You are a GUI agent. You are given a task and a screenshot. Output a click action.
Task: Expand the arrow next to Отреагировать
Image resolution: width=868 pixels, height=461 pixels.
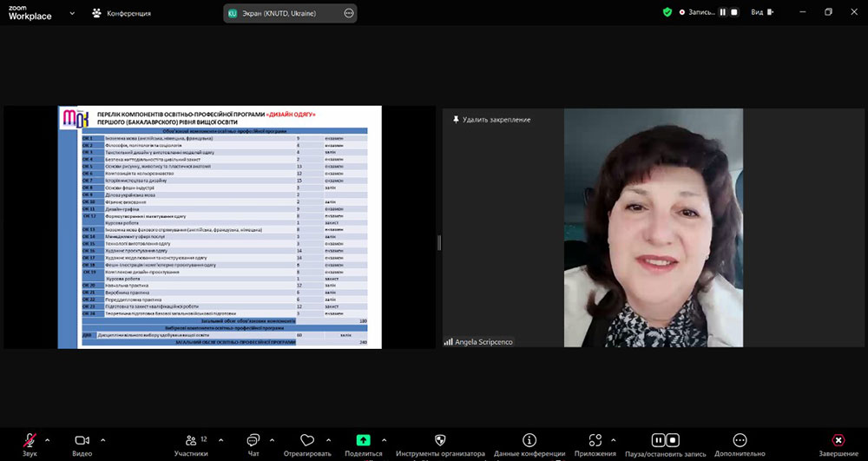click(x=328, y=440)
